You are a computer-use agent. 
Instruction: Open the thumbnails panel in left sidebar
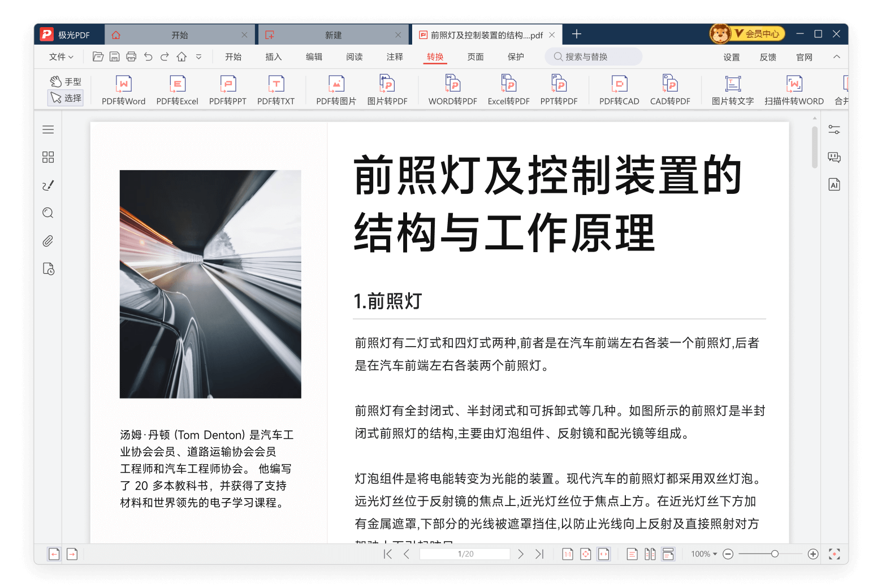(x=48, y=157)
